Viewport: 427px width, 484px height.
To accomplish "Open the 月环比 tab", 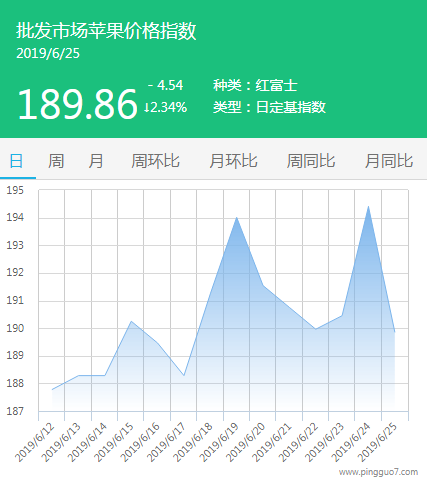I will (233, 161).
